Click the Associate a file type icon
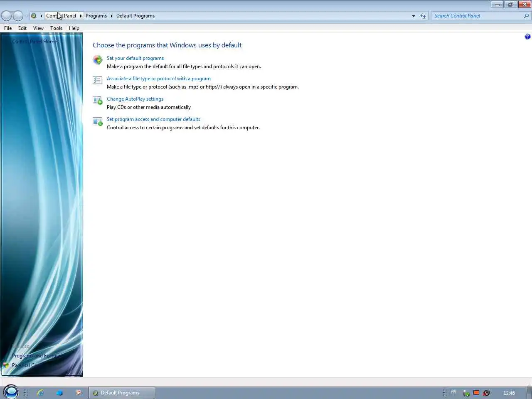Image resolution: width=532 pixels, height=399 pixels. click(98, 80)
